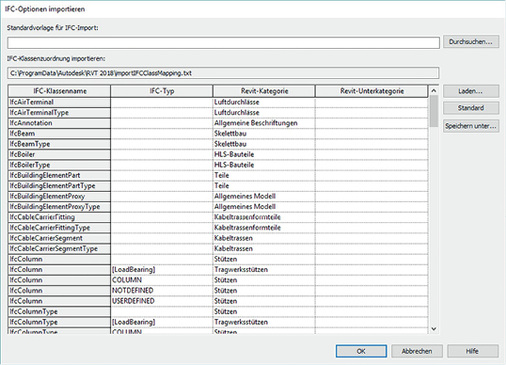Image resolution: width=506 pixels, height=365 pixels.
Task: Click the [LoadBearing] type cell for IfcColumn
Action: pyautogui.click(x=162, y=270)
